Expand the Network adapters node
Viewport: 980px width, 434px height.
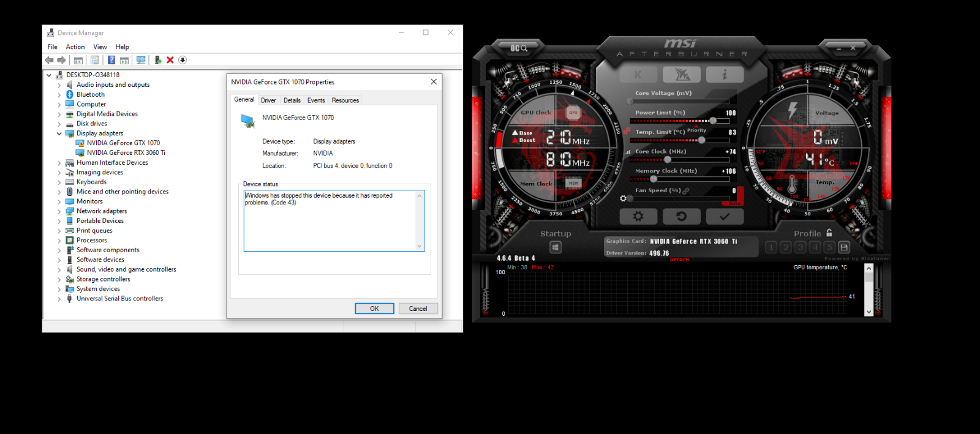[59, 211]
